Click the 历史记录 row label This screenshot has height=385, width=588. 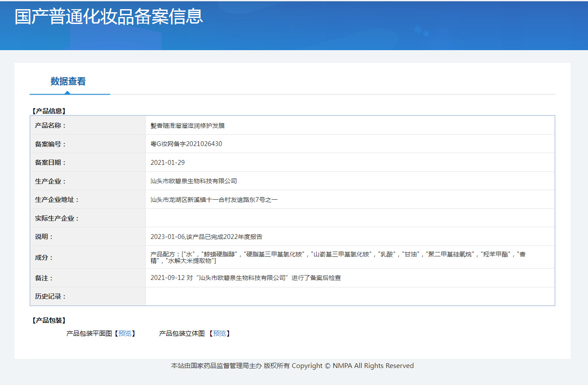click(51, 296)
